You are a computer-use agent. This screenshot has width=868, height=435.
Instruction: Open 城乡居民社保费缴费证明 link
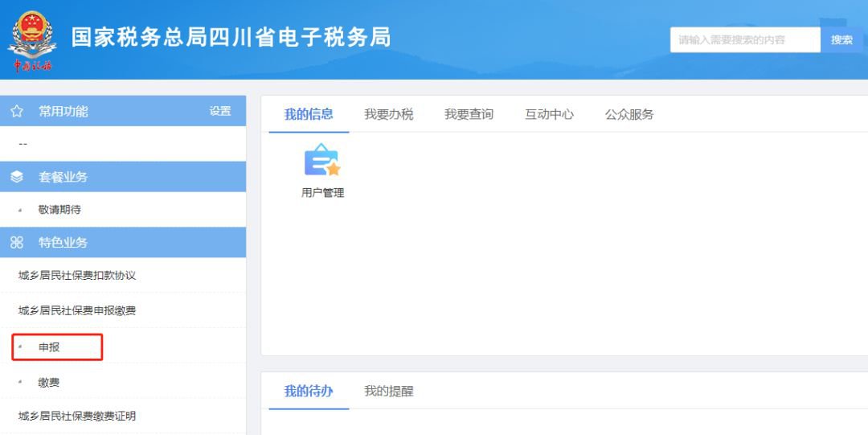77,417
